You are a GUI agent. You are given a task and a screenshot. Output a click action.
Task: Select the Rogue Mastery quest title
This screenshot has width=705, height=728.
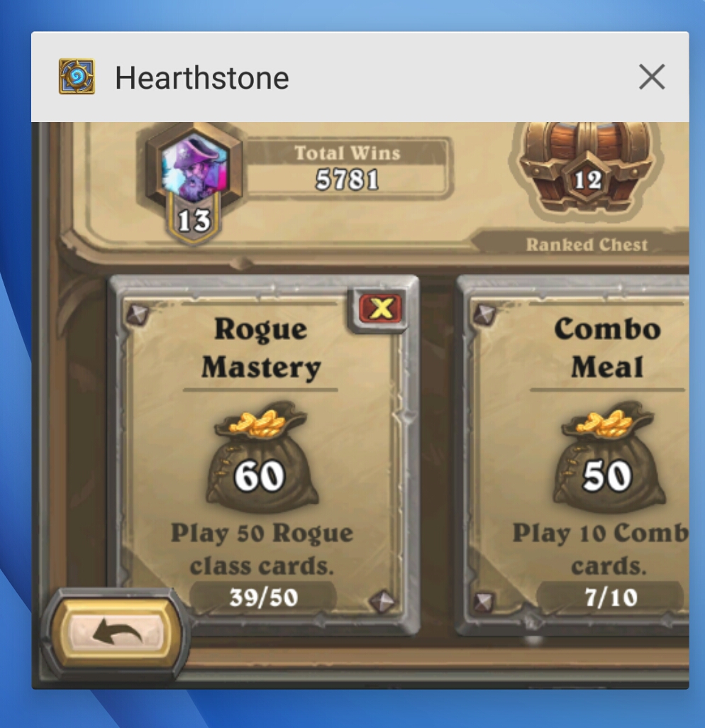[x=261, y=348]
